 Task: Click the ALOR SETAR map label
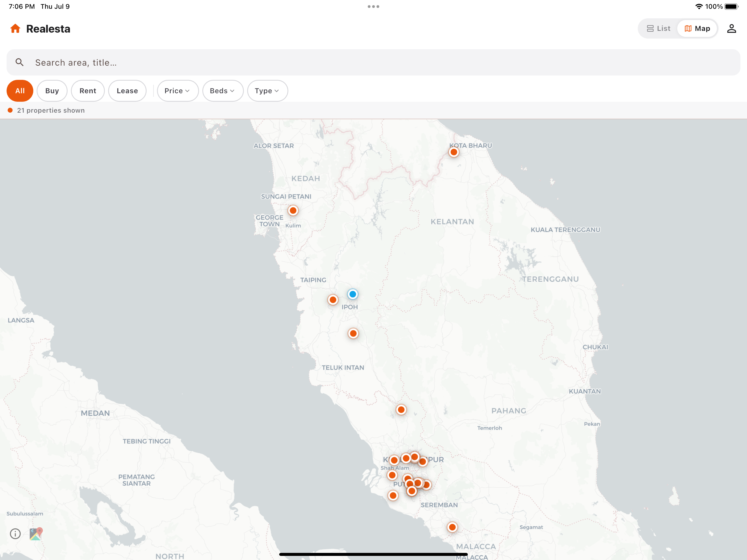pyautogui.click(x=273, y=146)
